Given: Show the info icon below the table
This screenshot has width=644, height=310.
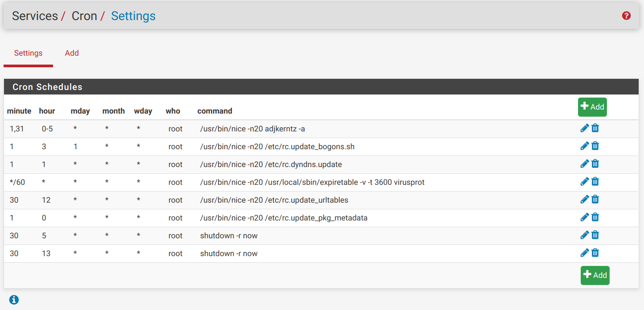Looking at the screenshot, I should [x=14, y=299].
